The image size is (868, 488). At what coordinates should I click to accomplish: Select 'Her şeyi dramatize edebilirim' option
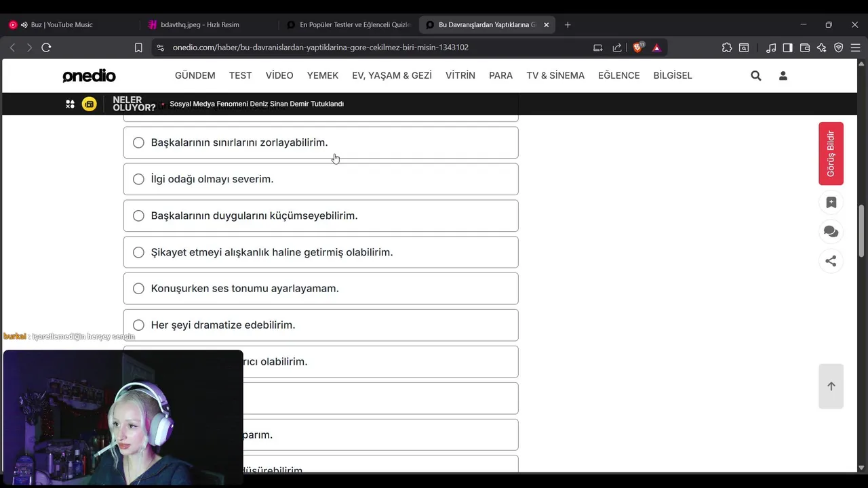(321, 325)
